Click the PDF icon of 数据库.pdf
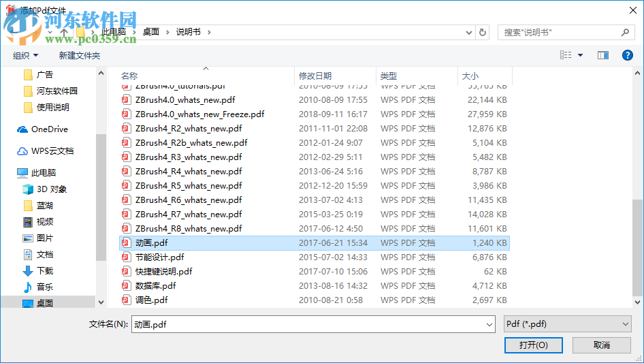The width and height of the screenshot is (644, 363). (x=126, y=286)
